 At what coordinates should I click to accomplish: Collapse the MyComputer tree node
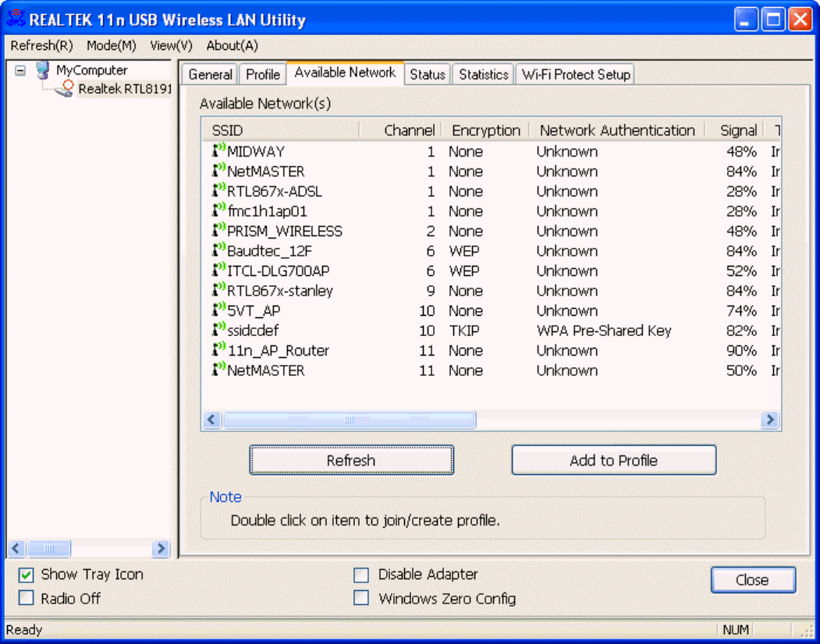tap(20, 70)
